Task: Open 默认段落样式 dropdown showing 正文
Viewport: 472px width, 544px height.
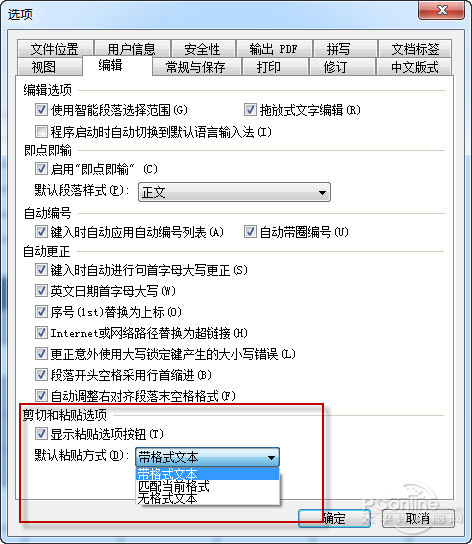Action: point(234,192)
